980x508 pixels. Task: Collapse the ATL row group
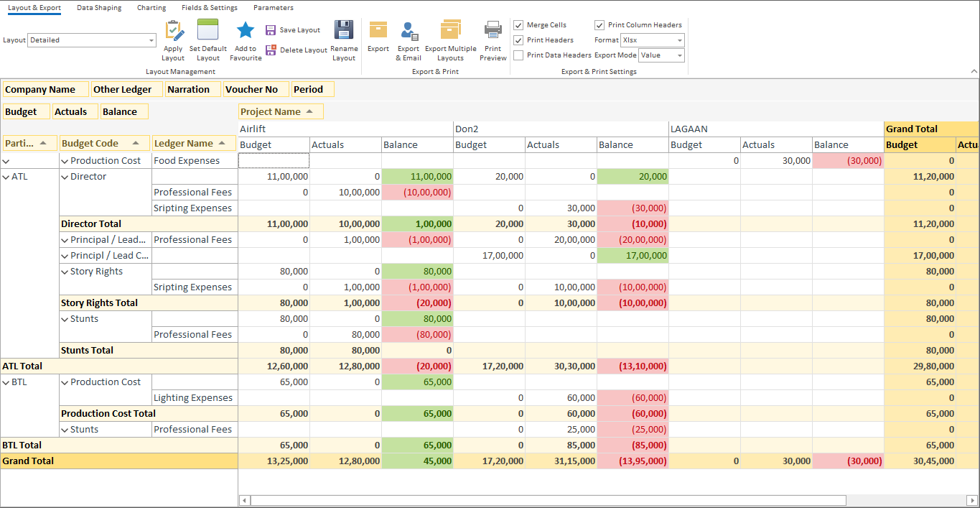pyautogui.click(x=6, y=177)
